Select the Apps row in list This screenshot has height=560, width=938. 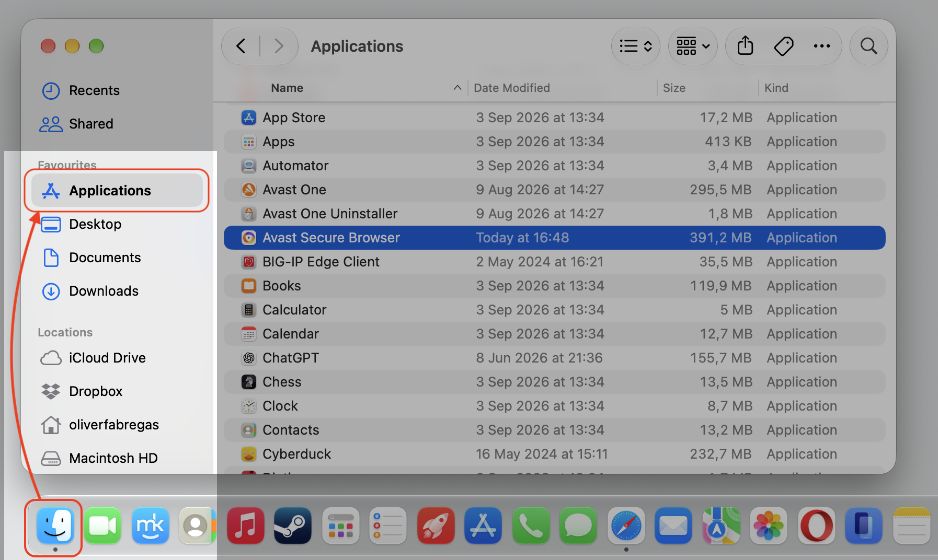(x=555, y=142)
